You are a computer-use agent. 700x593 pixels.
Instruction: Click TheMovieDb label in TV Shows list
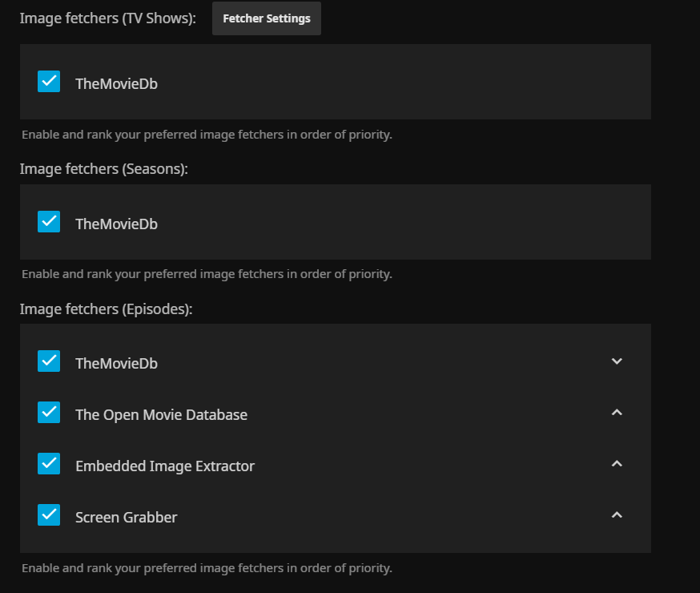pyautogui.click(x=116, y=83)
